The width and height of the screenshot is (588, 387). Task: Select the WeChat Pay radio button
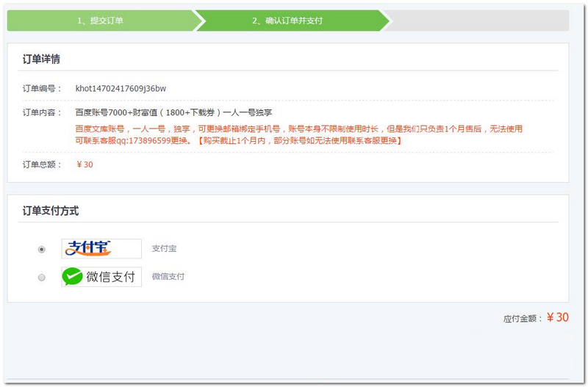[x=42, y=278]
